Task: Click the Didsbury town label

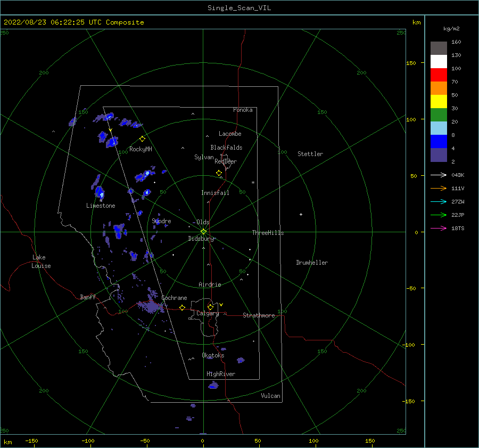Action: 201,239
